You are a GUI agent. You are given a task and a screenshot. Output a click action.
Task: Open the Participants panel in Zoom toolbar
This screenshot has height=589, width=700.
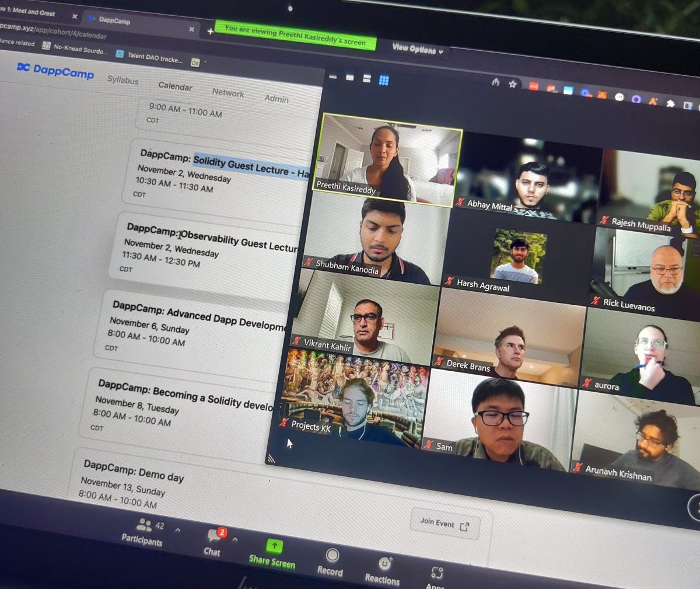click(143, 532)
